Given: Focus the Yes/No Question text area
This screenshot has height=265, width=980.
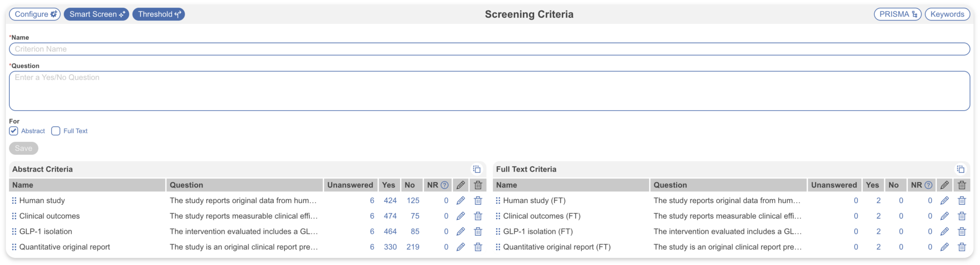Looking at the screenshot, I should pyautogui.click(x=490, y=91).
